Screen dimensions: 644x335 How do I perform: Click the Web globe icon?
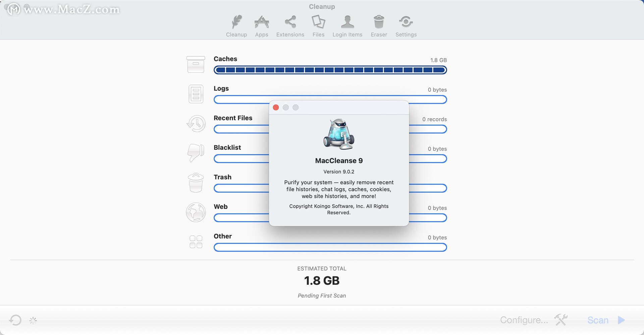pos(196,212)
